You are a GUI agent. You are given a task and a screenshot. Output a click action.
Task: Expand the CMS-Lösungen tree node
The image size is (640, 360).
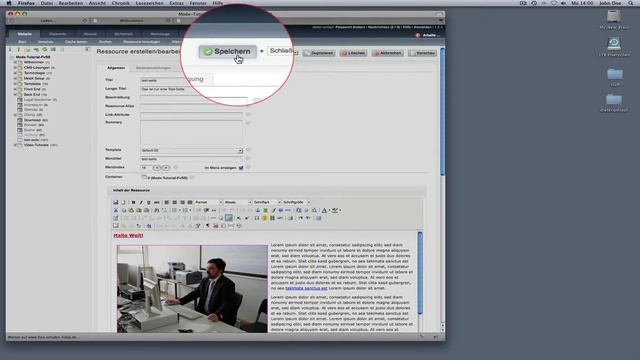pos(15,68)
